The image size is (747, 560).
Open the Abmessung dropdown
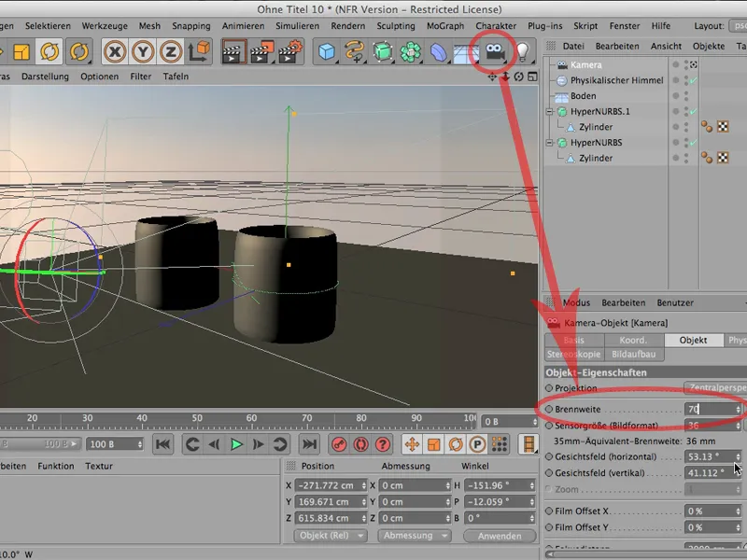414,536
